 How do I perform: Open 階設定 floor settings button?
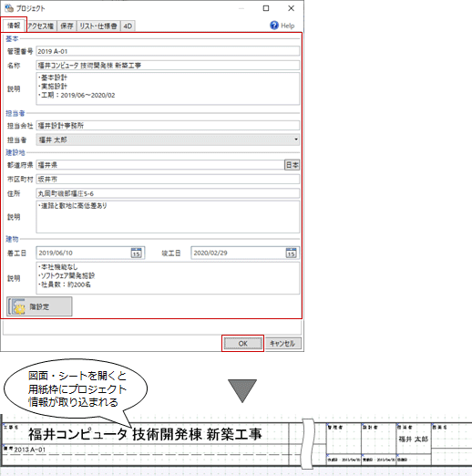click(39, 306)
